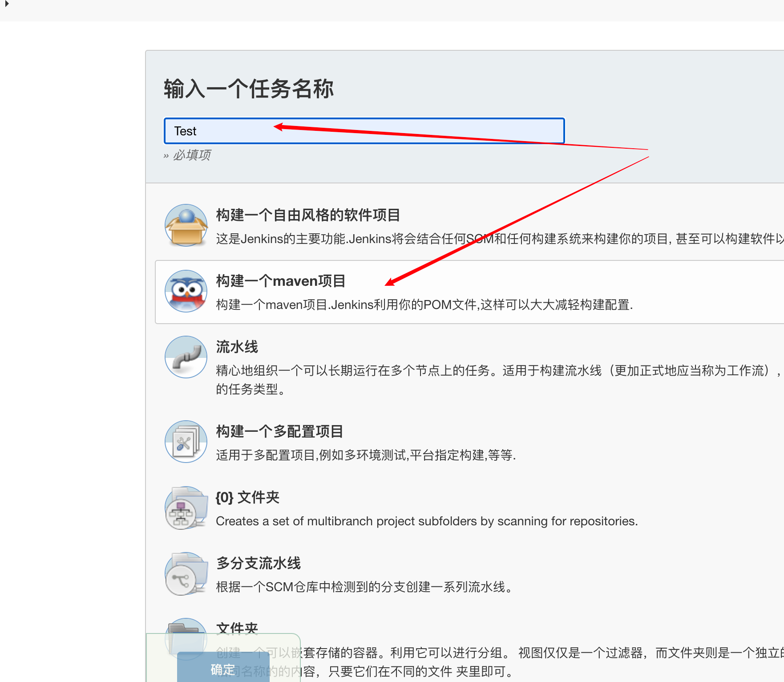Click the description about multibranch project subfolders

pyautogui.click(x=427, y=521)
